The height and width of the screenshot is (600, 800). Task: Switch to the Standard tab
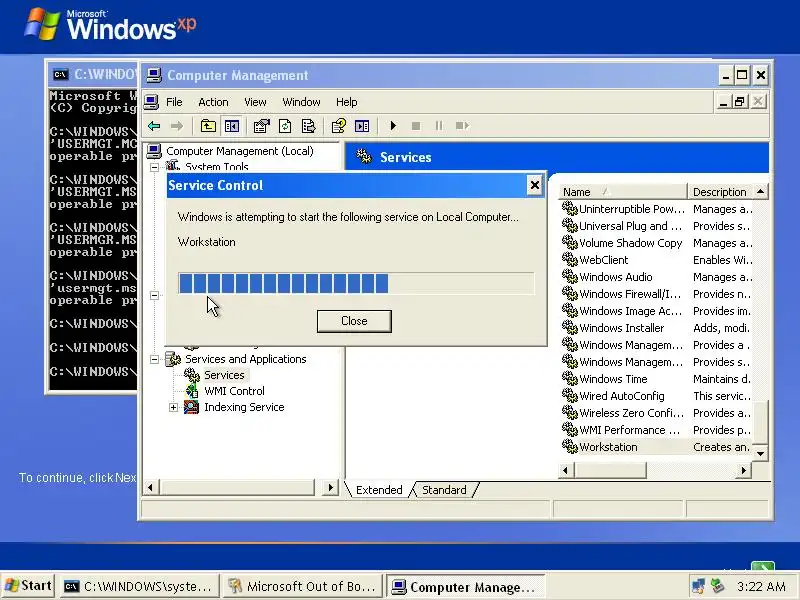[x=444, y=490]
